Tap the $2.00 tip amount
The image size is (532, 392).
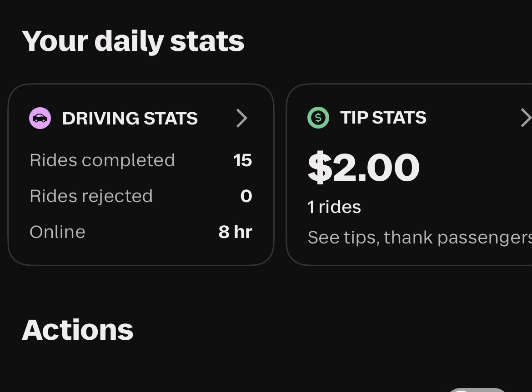363,168
